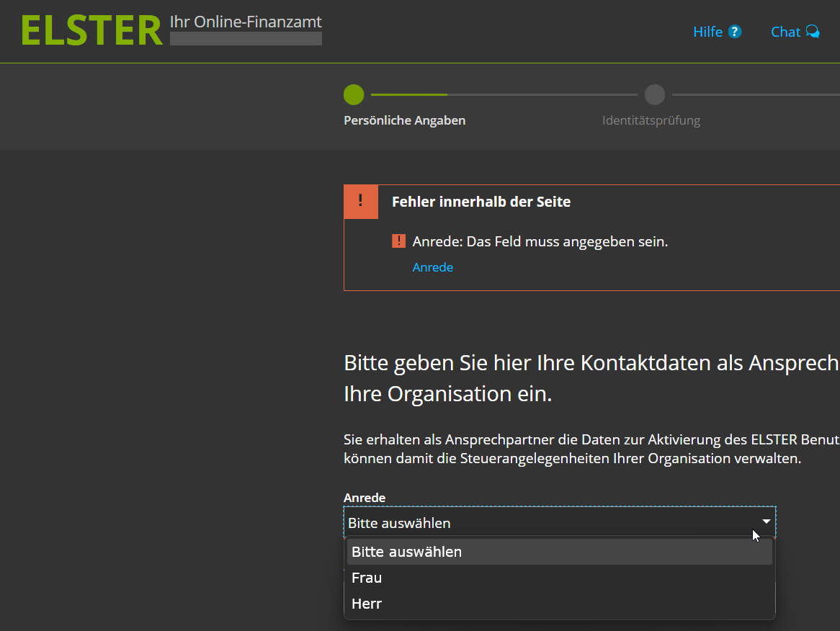The width and height of the screenshot is (840, 631).
Task: Click the dropdown arrow of the Anrede field
Action: pos(766,522)
